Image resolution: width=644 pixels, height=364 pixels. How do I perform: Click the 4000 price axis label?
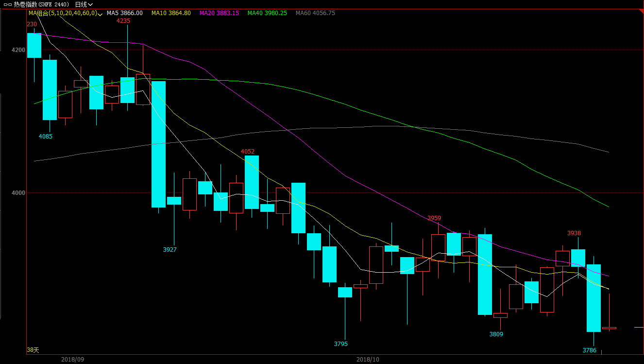point(18,193)
